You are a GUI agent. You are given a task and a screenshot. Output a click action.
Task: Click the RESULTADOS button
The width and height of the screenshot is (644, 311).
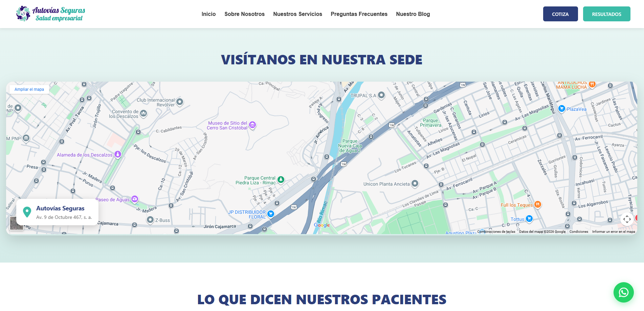[606, 14]
